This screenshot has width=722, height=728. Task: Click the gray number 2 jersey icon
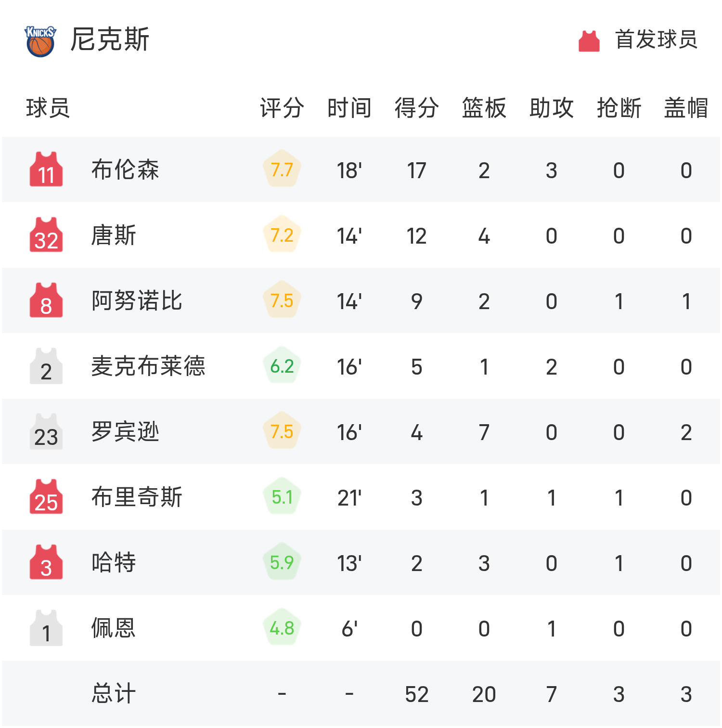click(46, 366)
